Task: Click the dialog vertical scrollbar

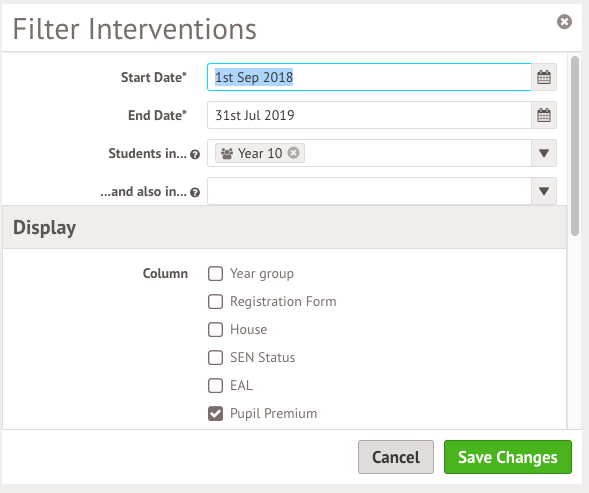Action: (575, 146)
